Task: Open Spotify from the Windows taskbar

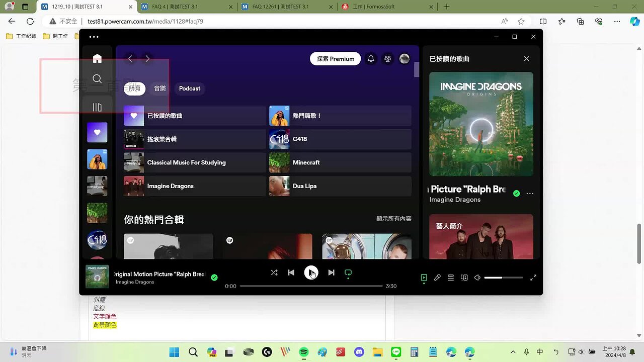Action: [304, 352]
